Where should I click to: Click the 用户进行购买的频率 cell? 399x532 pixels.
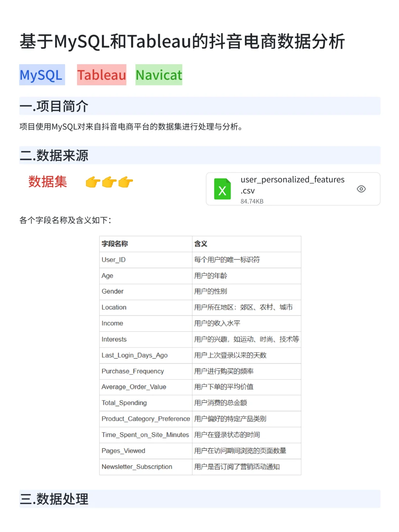click(x=246, y=371)
